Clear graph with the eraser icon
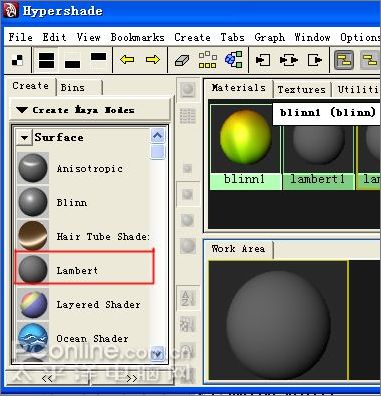The height and width of the screenshot is (396, 381). tap(182, 60)
